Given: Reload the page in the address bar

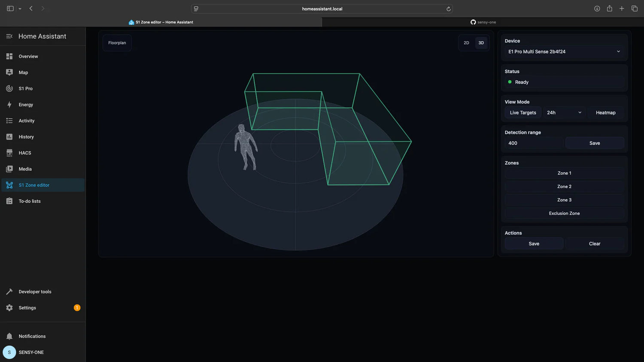Looking at the screenshot, I should 448,9.
